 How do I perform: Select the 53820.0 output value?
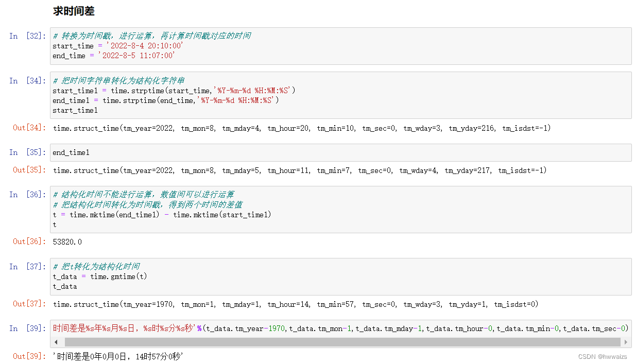(67, 242)
